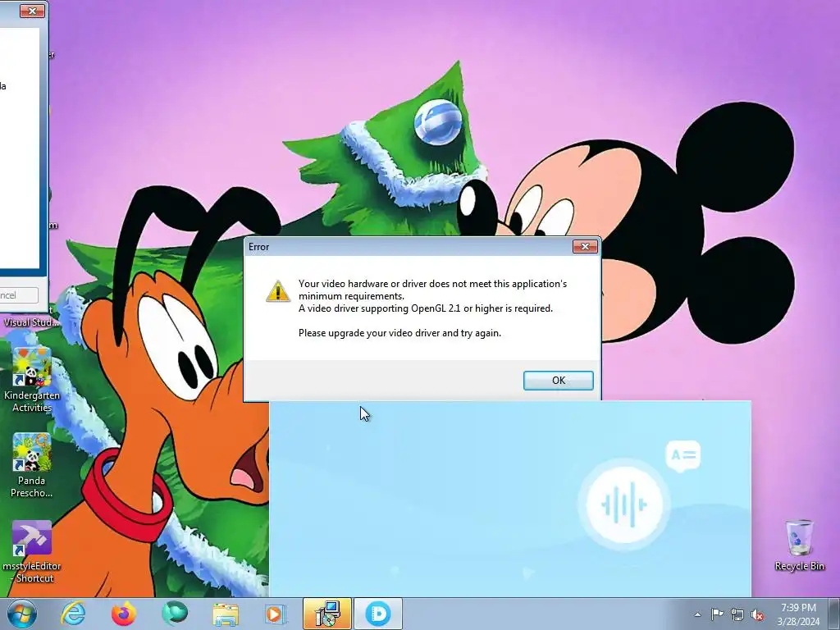Screen dimensions: 840x630
Task: Close the partially visible left window
Action: (x=32, y=11)
